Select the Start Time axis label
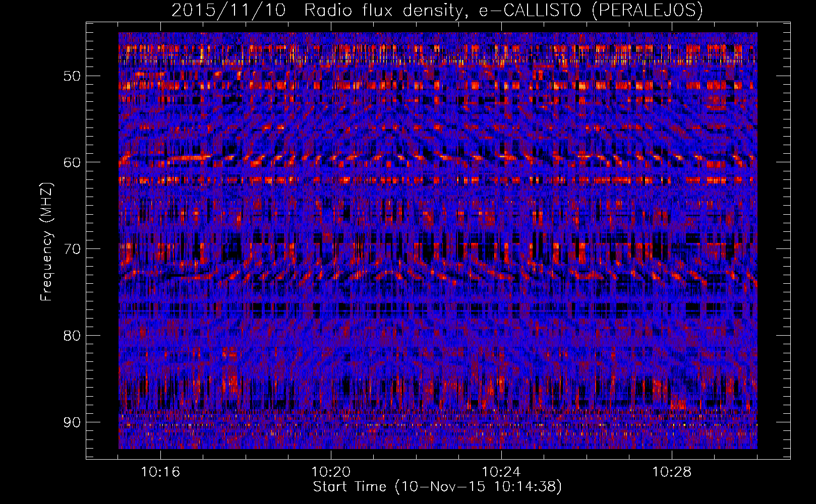The image size is (816, 504). [437, 487]
